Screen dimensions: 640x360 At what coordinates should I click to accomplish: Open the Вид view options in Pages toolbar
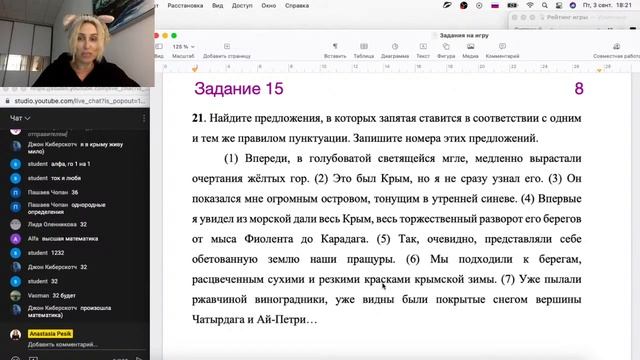pyautogui.click(x=159, y=50)
